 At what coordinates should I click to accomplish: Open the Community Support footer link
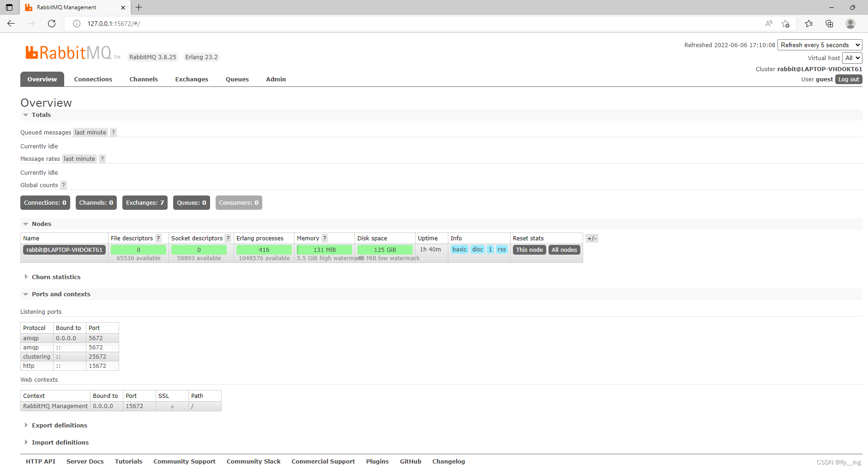184,462
